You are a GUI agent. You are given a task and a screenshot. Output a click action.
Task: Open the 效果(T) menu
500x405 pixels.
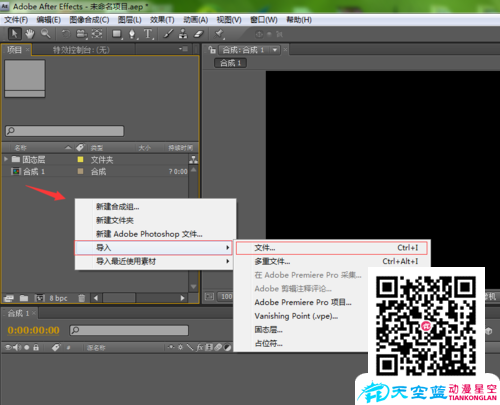pyautogui.click(x=162, y=20)
